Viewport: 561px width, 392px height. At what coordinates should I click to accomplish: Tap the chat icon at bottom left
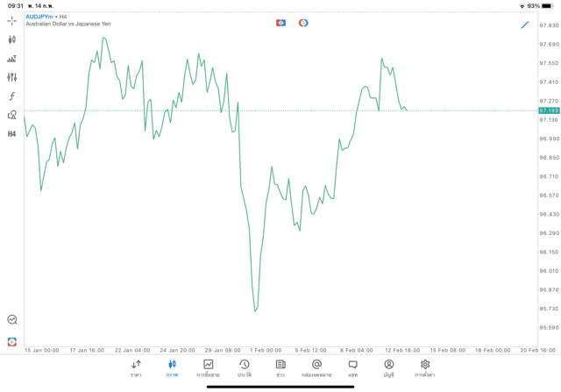pos(12,320)
